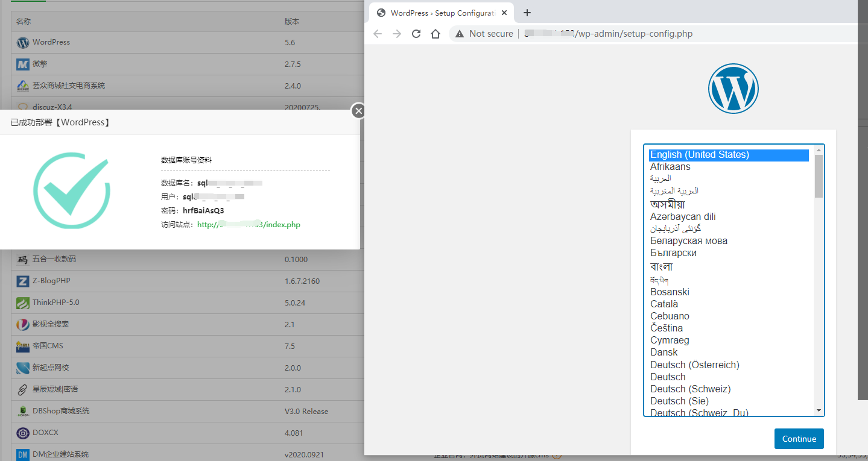Click the 新起点网校 icon
868x461 pixels.
click(23, 368)
